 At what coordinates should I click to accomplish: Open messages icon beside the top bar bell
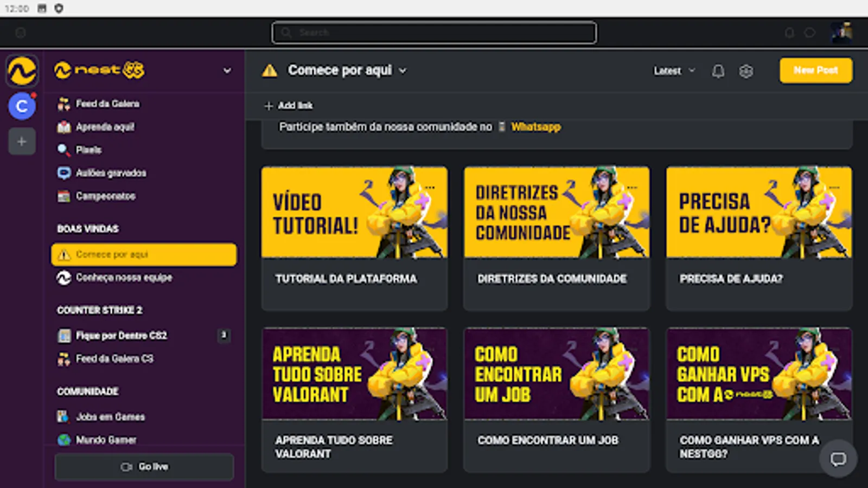pos(809,33)
